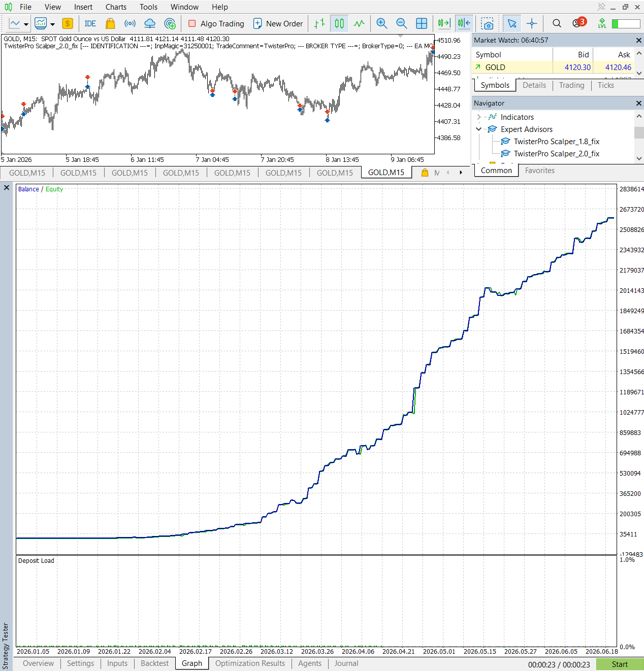644x671 pixels.
Task: Switch to tester Backtest tab
Action: pos(154,663)
